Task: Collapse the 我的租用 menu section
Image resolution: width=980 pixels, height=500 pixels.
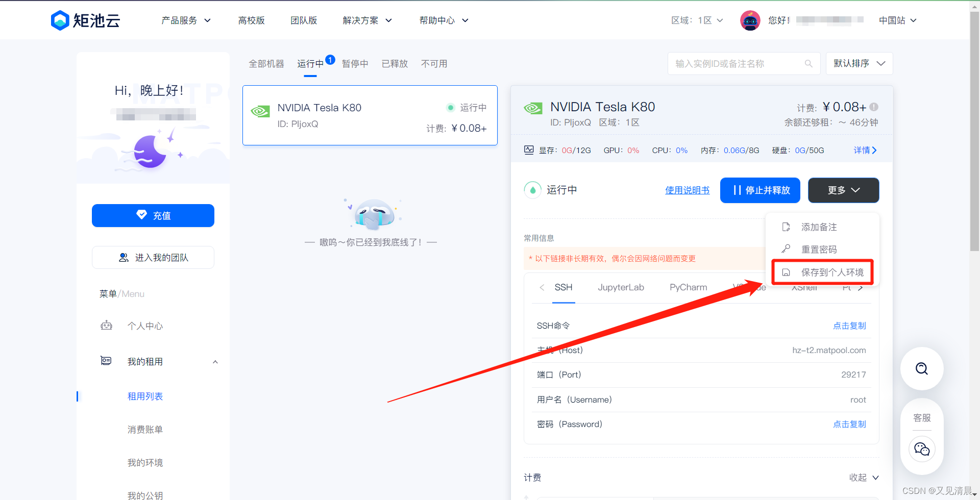Action: click(x=215, y=362)
